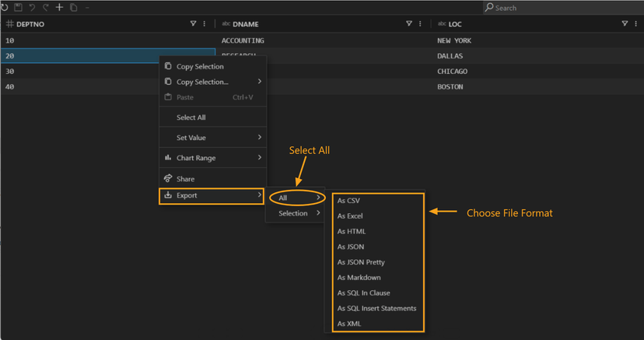The image size is (644, 340).
Task: Open the DEPTNO column filter
Action: (x=193, y=24)
